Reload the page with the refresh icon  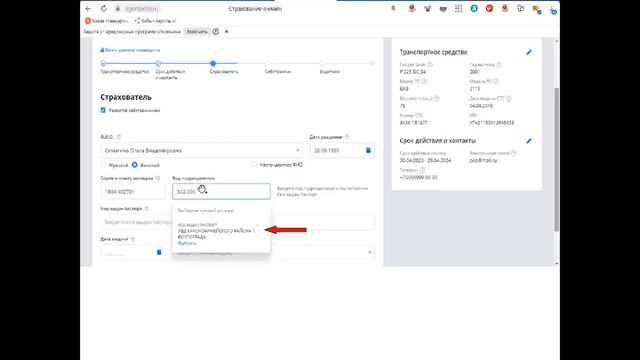tap(103, 9)
